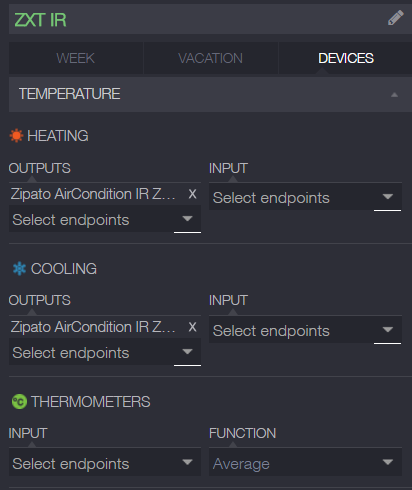Click the pencil edit icon beside ZXT IR
Image resolution: width=412 pixels, height=490 pixels.
pyautogui.click(x=396, y=18)
